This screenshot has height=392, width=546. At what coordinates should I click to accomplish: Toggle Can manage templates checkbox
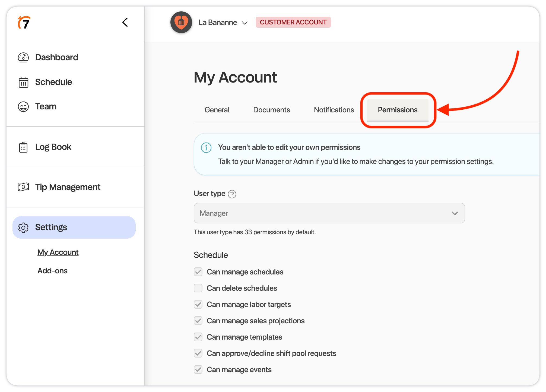tap(198, 337)
